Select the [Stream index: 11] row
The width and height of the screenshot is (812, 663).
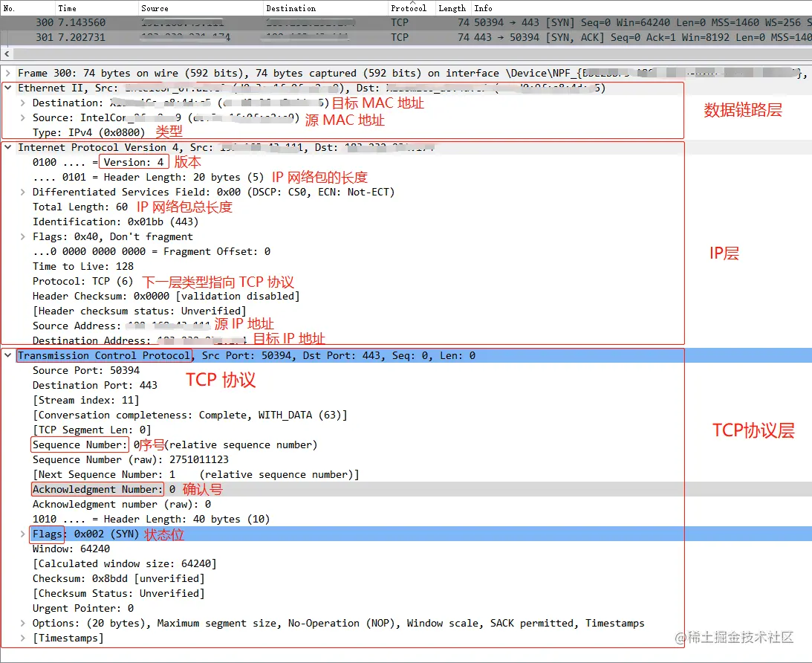(86, 401)
